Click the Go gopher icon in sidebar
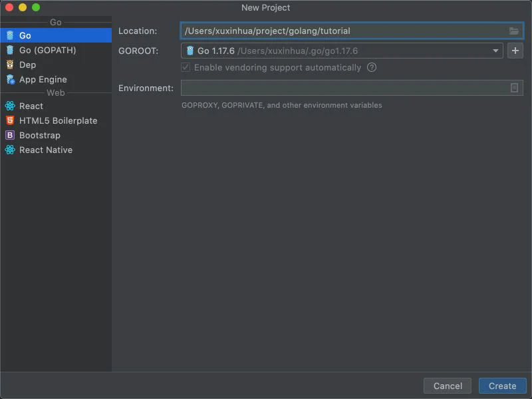532x399 pixels. [10, 35]
